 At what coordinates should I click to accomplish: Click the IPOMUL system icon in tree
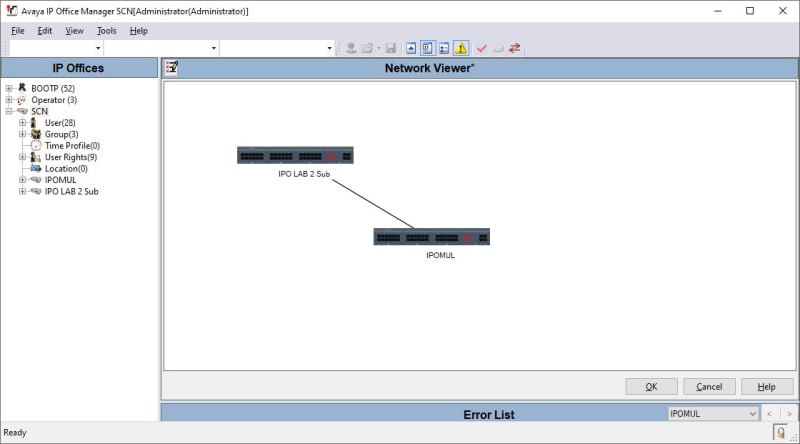(36, 180)
